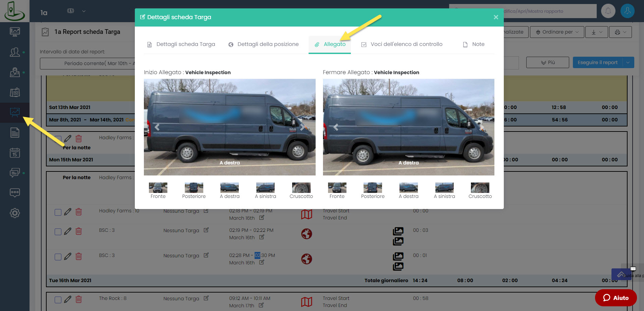Open notifications bell icon
The height and width of the screenshot is (311, 644).
[x=608, y=11]
